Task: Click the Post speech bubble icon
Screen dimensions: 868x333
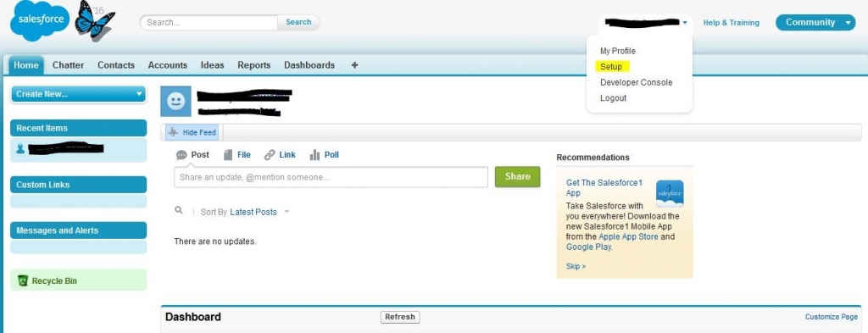Action: tap(181, 155)
